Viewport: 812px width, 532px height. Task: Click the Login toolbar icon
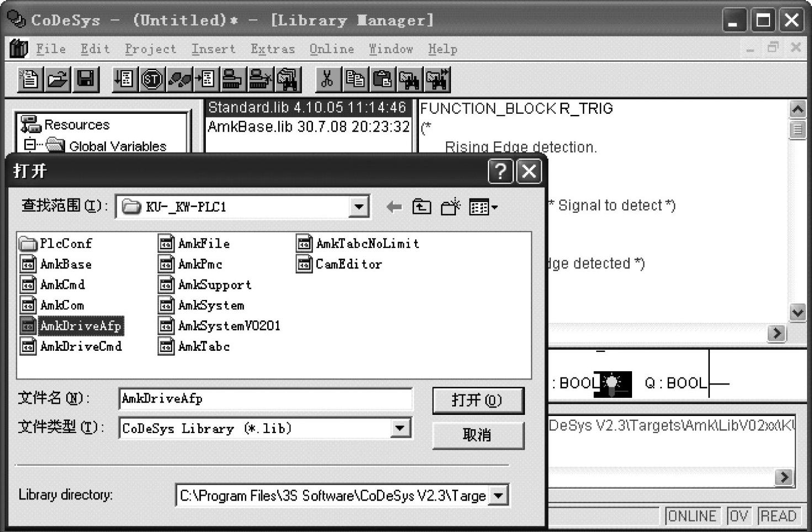click(233, 80)
